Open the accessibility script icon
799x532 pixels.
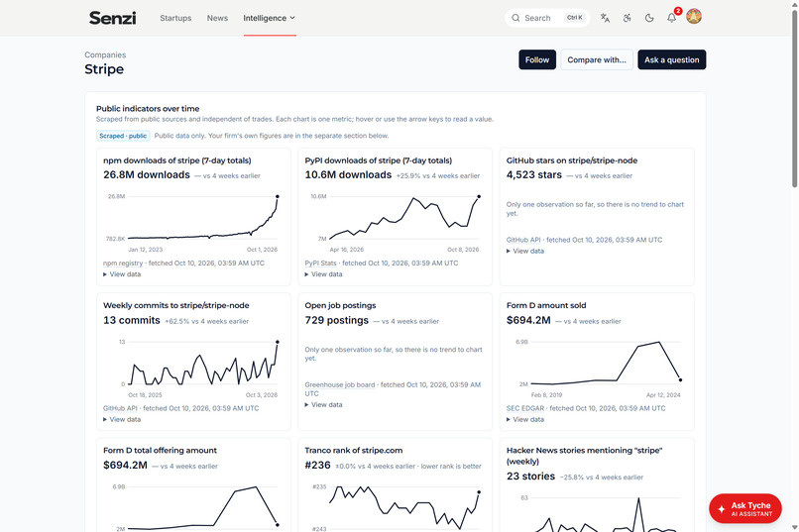(628, 18)
